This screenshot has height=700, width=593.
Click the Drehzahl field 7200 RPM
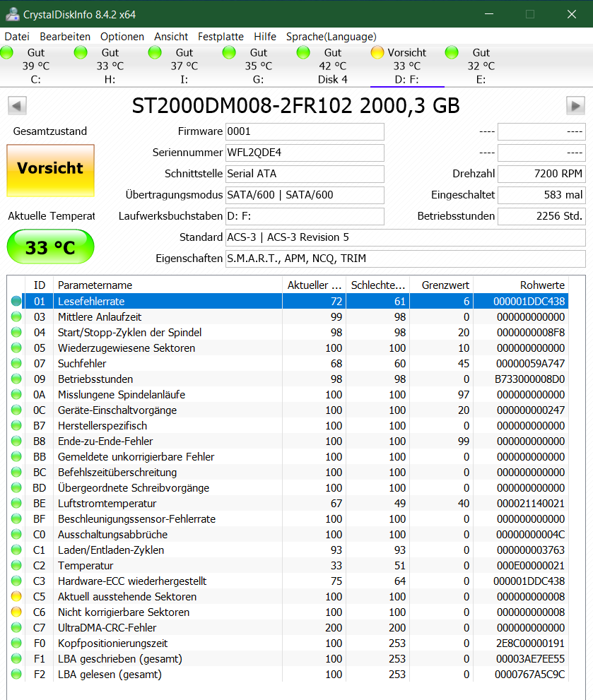[541, 174]
